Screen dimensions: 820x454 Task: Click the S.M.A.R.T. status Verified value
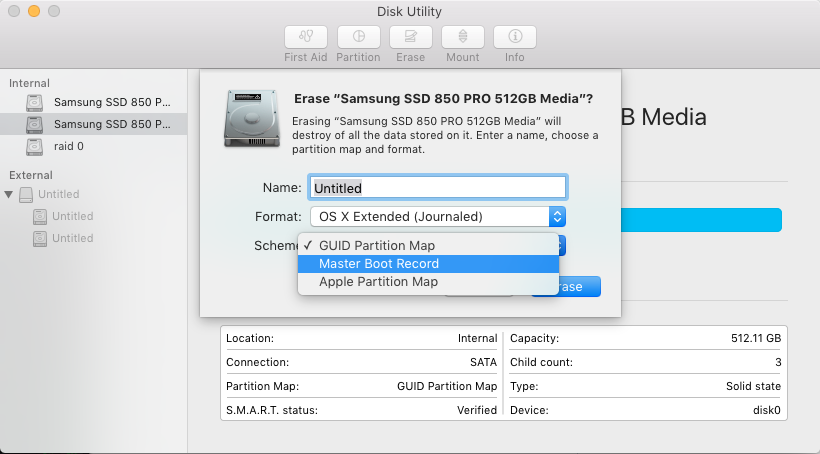(477, 411)
